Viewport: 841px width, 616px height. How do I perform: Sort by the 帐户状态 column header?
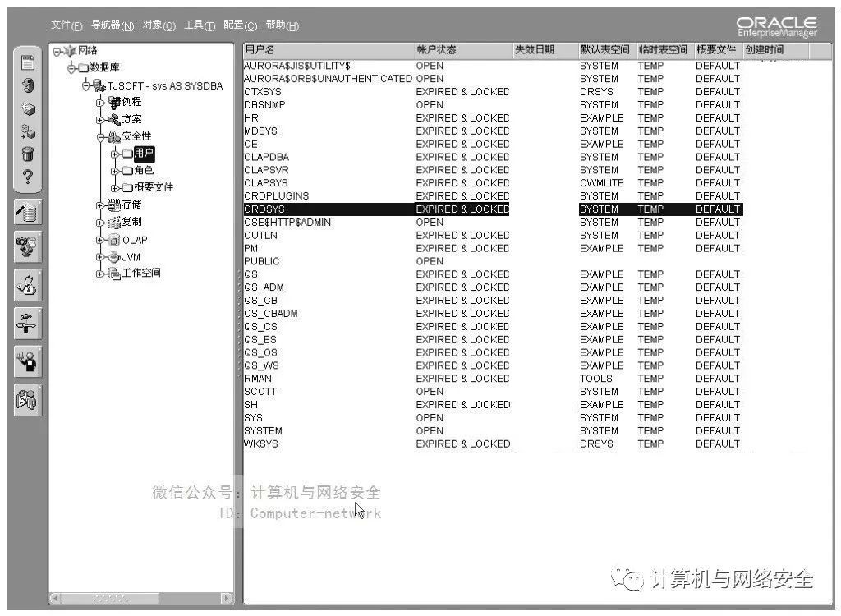click(x=463, y=50)
